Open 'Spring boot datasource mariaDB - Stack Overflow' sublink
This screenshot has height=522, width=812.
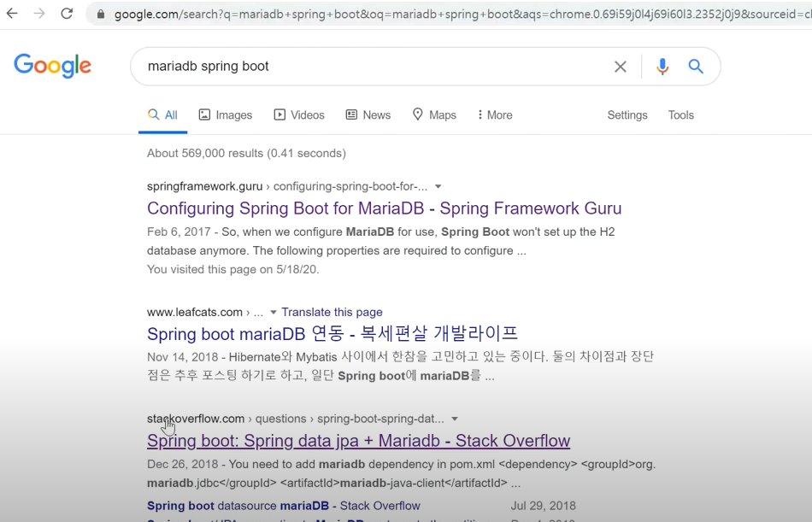[x=284, y=506]
